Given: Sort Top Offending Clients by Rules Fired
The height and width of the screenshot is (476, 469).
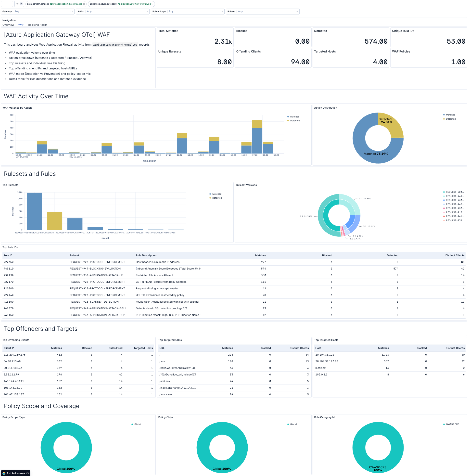Looking at the screenshot, I should point(115,348).
